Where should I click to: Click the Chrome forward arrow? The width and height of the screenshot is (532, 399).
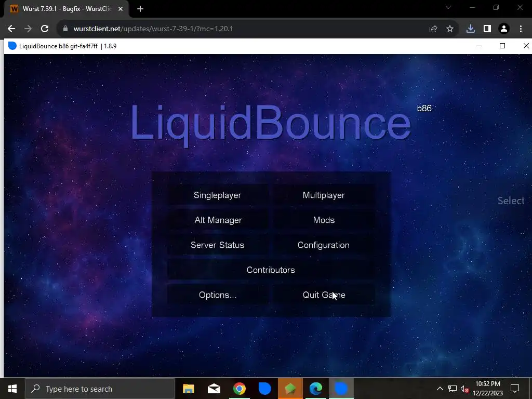point(28,29)
